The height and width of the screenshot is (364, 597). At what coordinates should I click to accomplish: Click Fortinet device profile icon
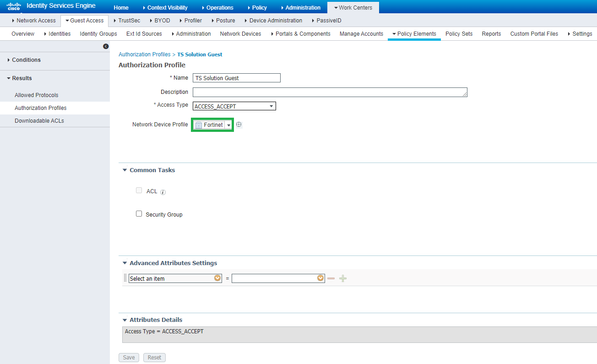(199, 125)
